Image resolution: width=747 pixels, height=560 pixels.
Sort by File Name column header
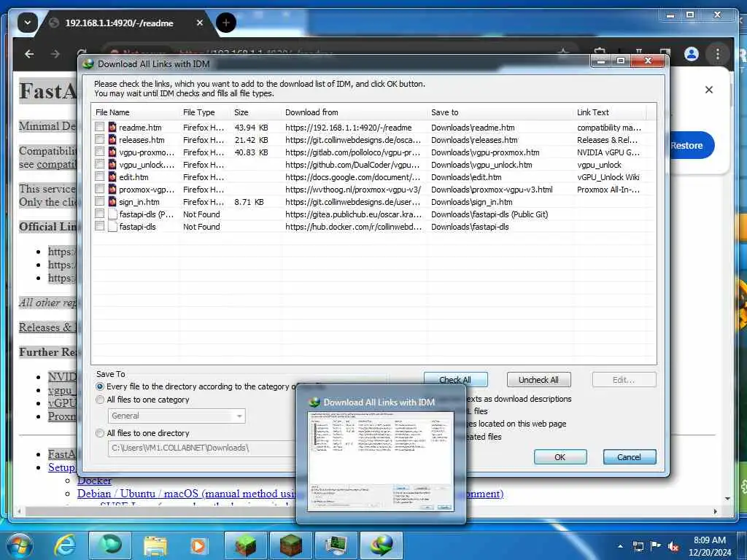pos(112,112)
